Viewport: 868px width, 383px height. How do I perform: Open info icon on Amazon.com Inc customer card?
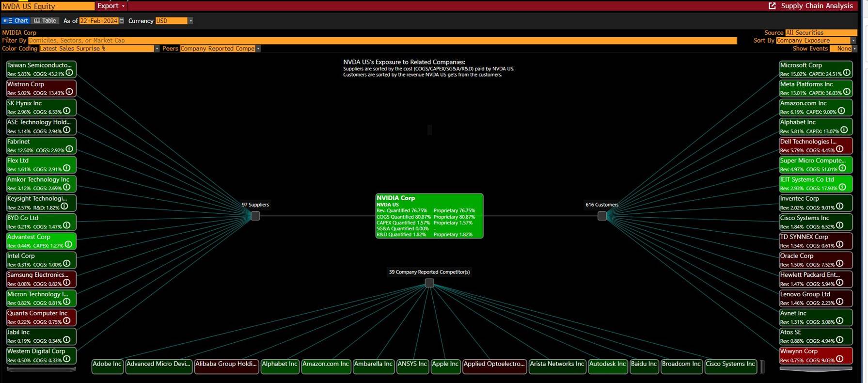(x=841, y=111)
